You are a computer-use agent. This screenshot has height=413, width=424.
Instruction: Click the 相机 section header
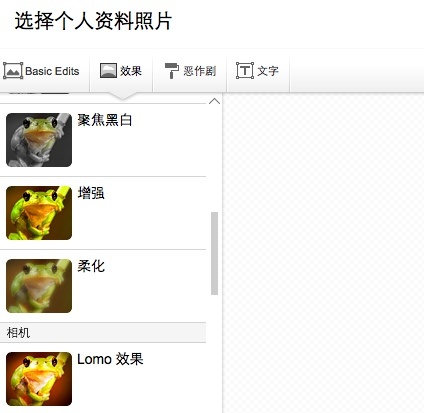coord(103,332)
